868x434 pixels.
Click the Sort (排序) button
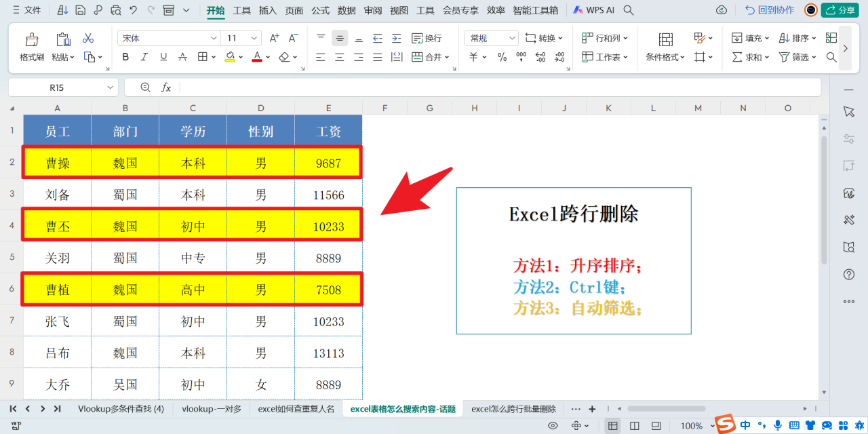click(x=797, y=39)
